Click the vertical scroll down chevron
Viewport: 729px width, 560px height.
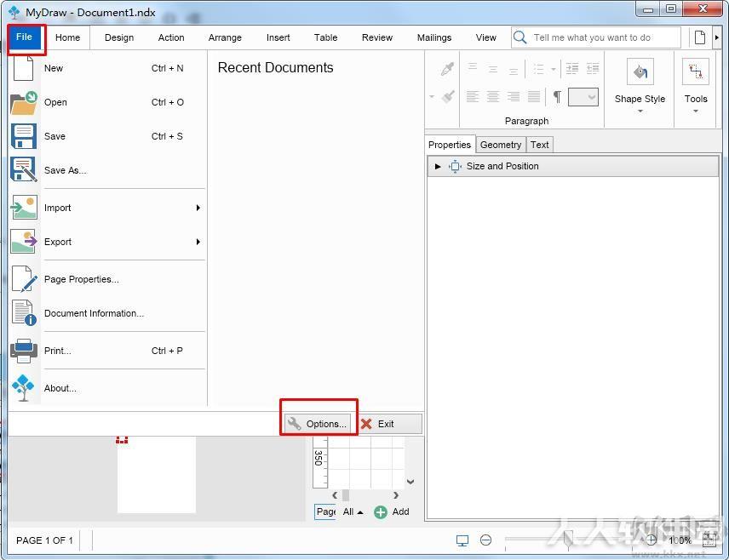(410, 482)
